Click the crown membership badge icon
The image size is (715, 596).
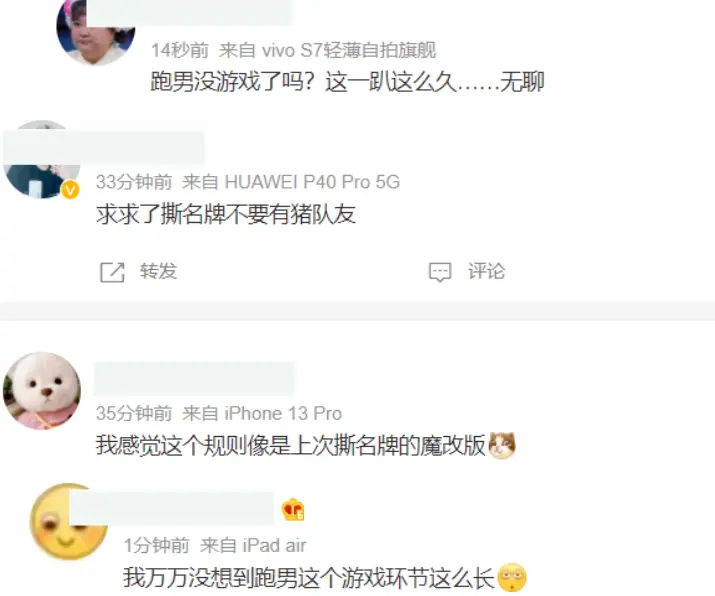point(293,510)
